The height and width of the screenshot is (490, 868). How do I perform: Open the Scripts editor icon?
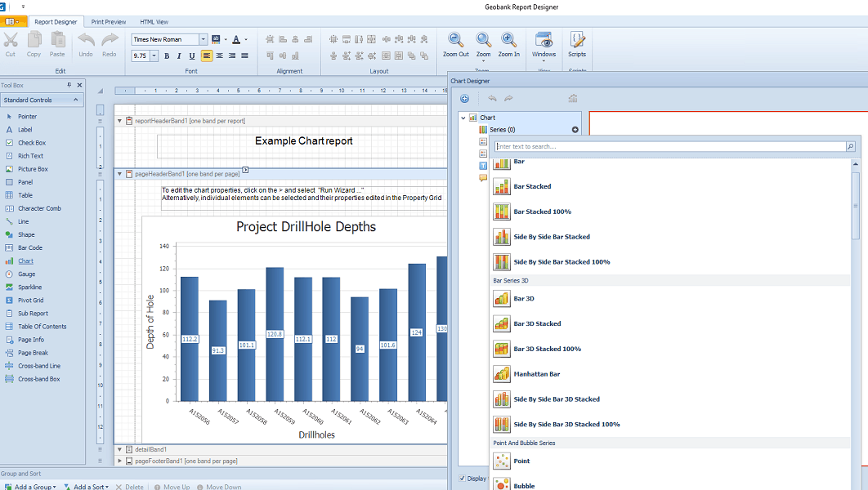click(x=577, y=41)
